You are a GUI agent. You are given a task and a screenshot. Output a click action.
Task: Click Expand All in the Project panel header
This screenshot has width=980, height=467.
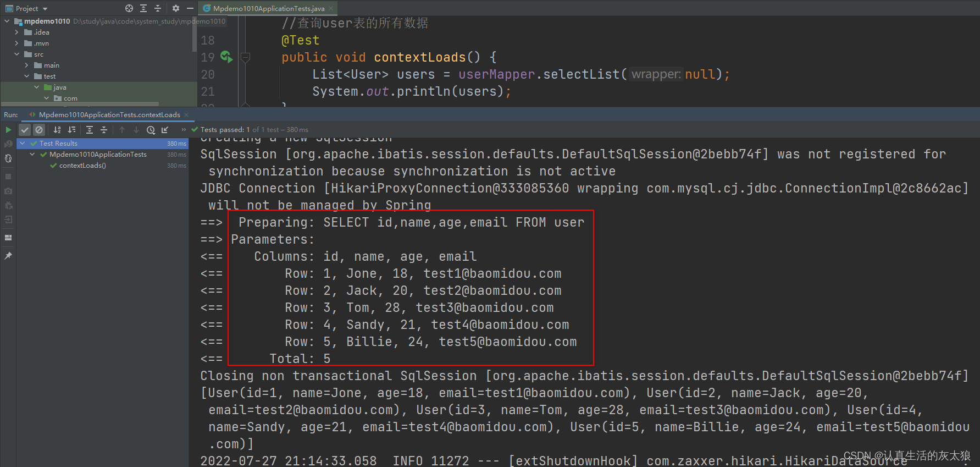click(x=143, y=8)
